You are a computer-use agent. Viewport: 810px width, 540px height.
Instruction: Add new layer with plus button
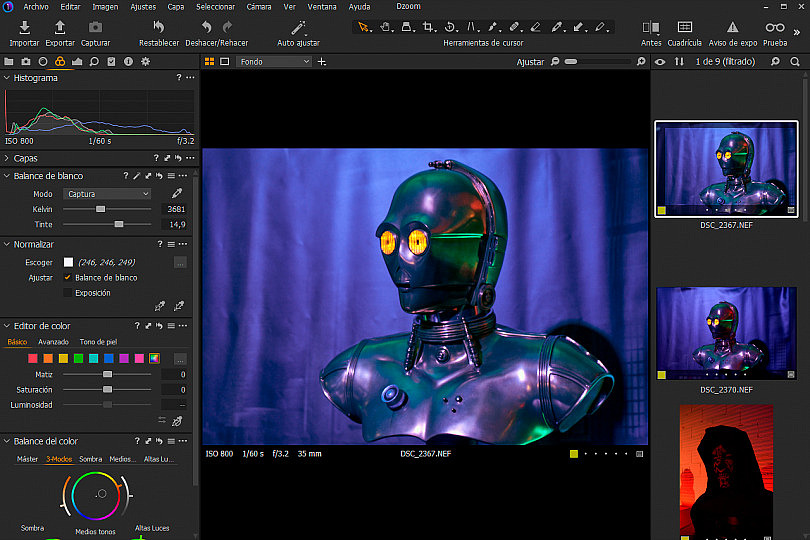(321, 61)
